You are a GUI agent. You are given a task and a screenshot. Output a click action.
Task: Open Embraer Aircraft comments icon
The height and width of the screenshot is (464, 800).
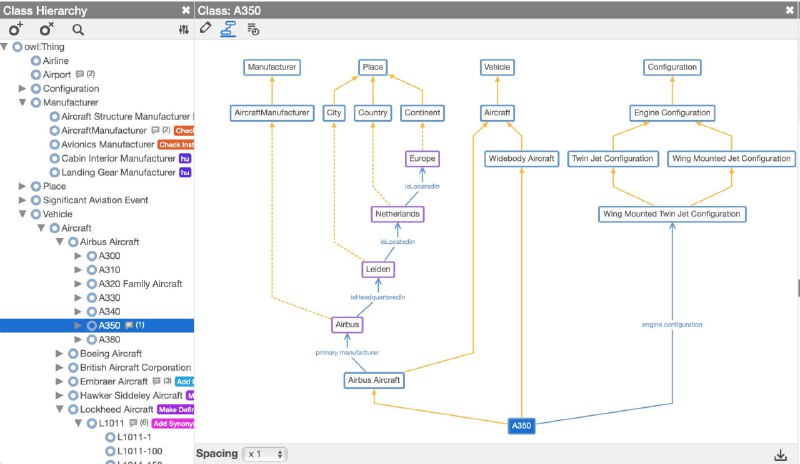click(x=157, y=381)
